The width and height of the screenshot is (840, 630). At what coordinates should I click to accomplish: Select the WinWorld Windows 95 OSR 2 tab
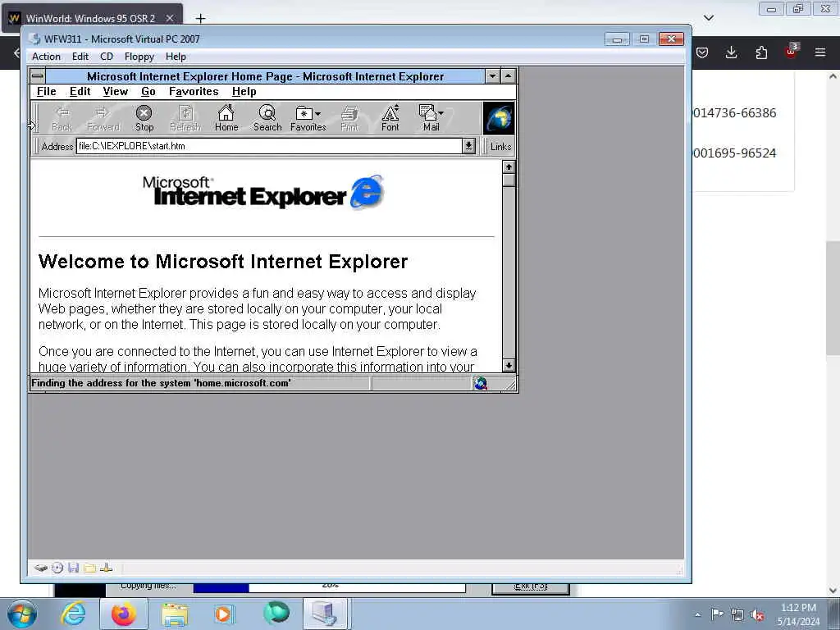pyautogui.click(x=92, y=18)
